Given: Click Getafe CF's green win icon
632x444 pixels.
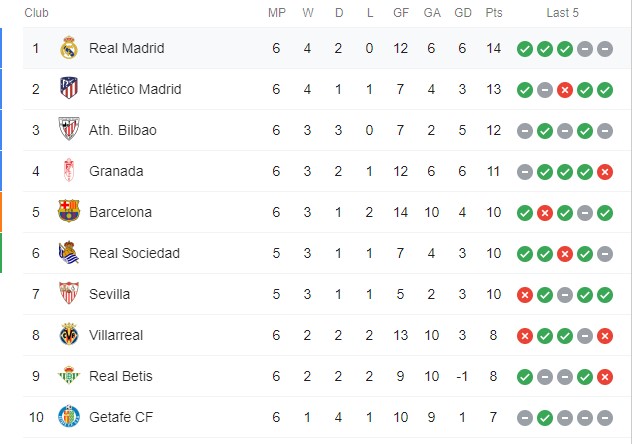Looking at the screenshot, I should tap(545, 418).
